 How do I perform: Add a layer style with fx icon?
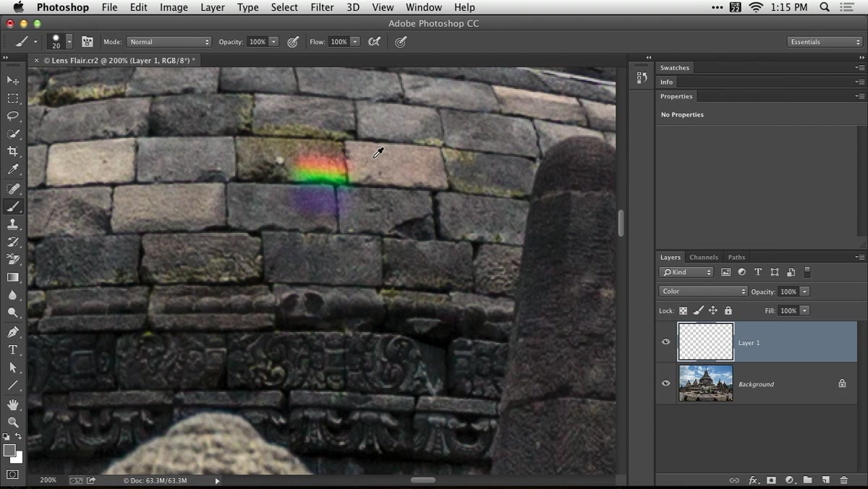tap(753, 480)
